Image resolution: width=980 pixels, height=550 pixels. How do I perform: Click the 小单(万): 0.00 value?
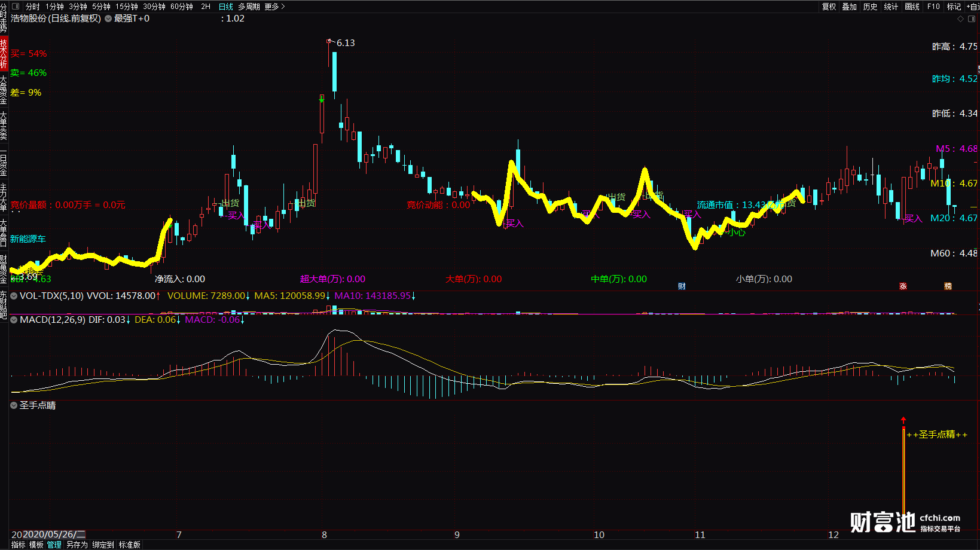764,279
